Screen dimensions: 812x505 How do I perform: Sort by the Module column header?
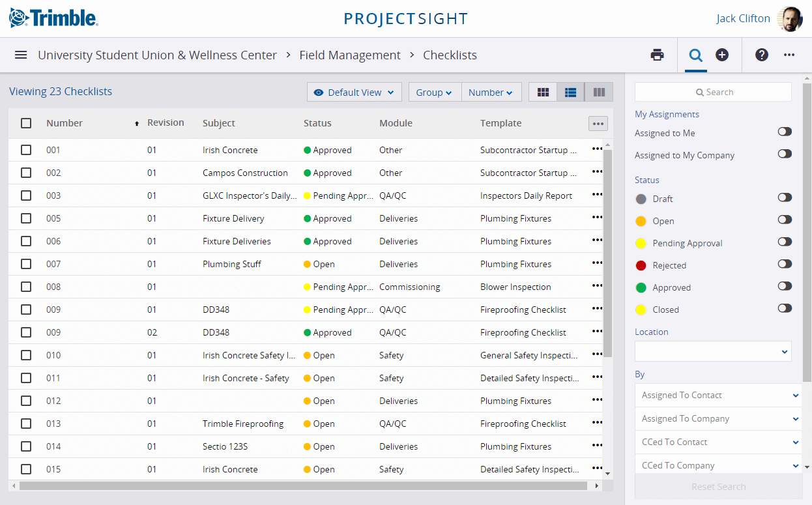click(396, 123)
